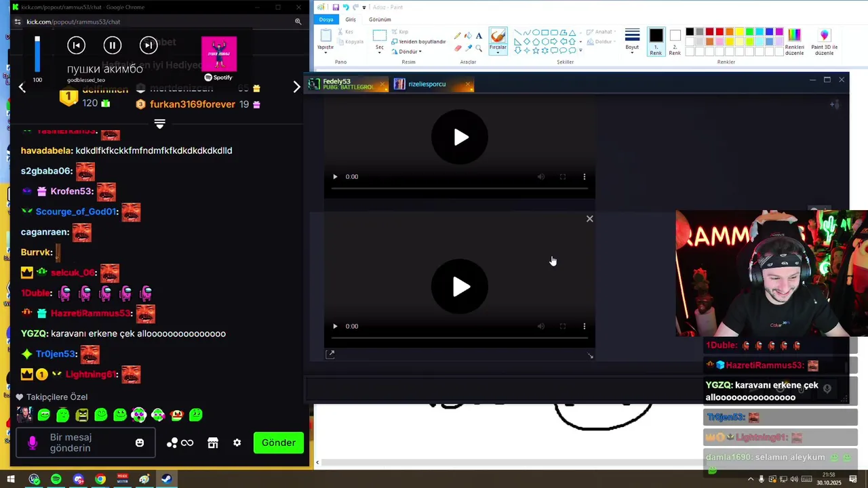This screenshot has height=488, width=868.
Task: Select the Magnifier tool in Paint
Action: pyautogui.click(x=479, y=48)
